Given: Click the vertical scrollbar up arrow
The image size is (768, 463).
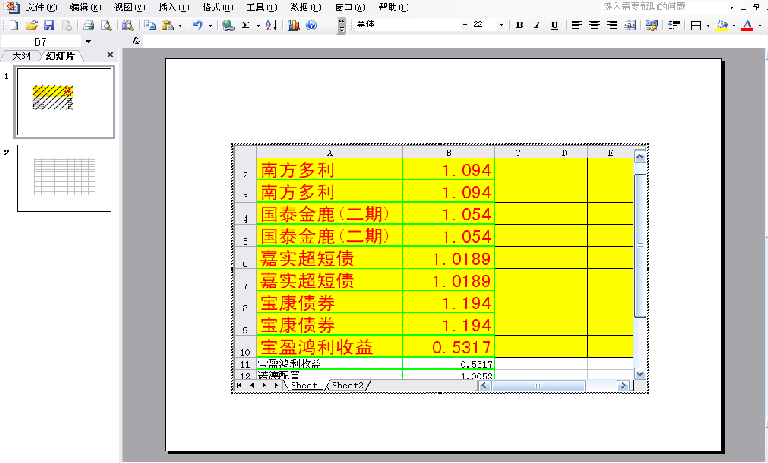Looking at the screenshot, I should [640, 157].
